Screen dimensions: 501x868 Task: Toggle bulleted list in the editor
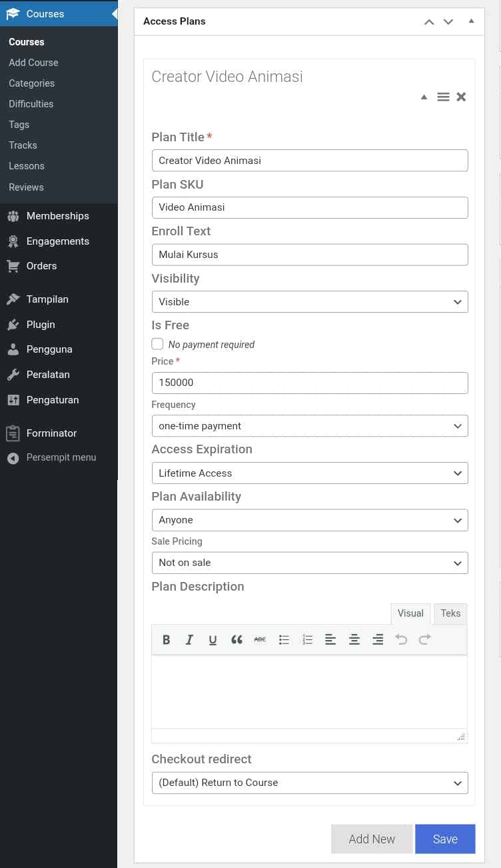(x=284, y=640)
